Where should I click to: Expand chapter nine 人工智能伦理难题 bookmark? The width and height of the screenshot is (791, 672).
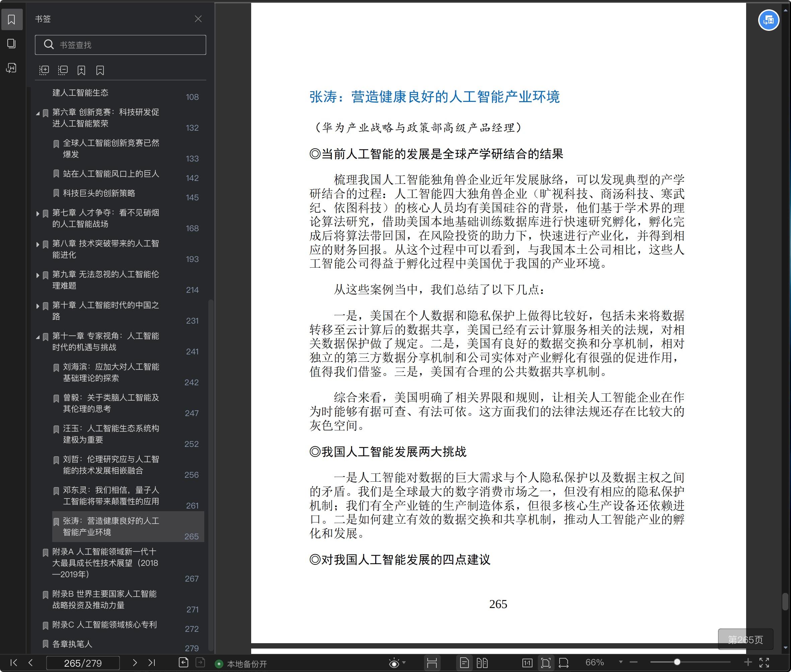pyautogui.click(x=38, y=275)
